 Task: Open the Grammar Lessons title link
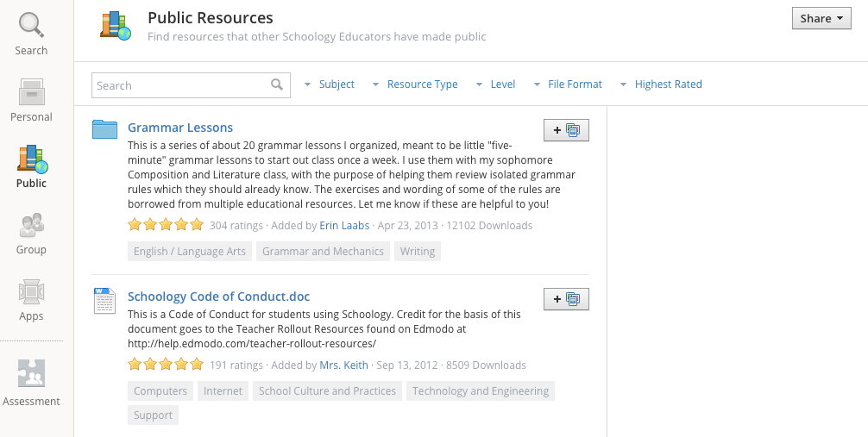[x=180, y=128]
